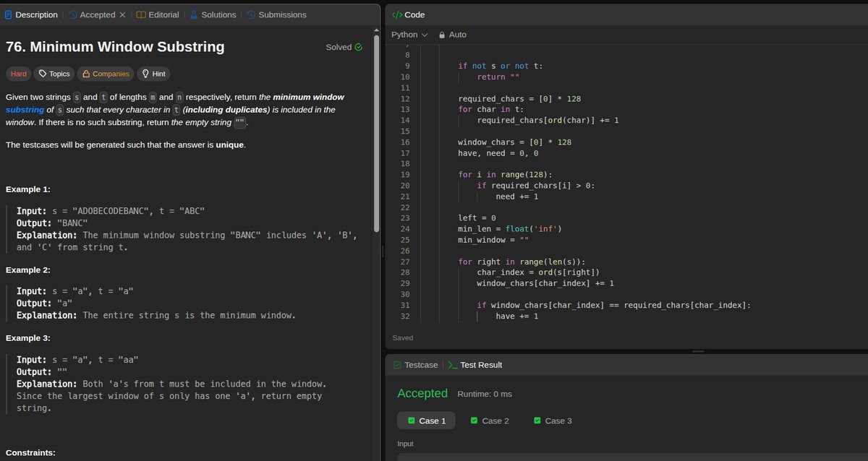Click the Hint lightbulb icon
The width and height of the screenshot is (868, 461).
[145, 74]
